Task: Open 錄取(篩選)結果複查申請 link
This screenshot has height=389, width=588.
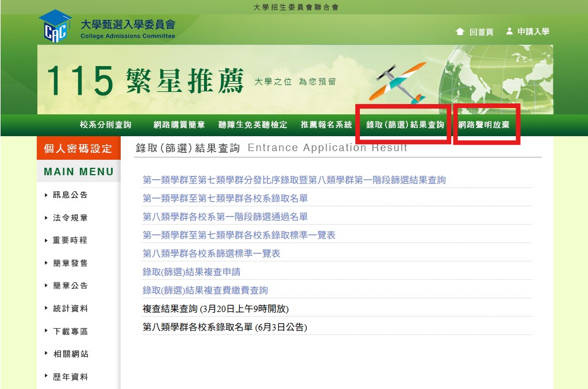Action: [x=191, y=272]
